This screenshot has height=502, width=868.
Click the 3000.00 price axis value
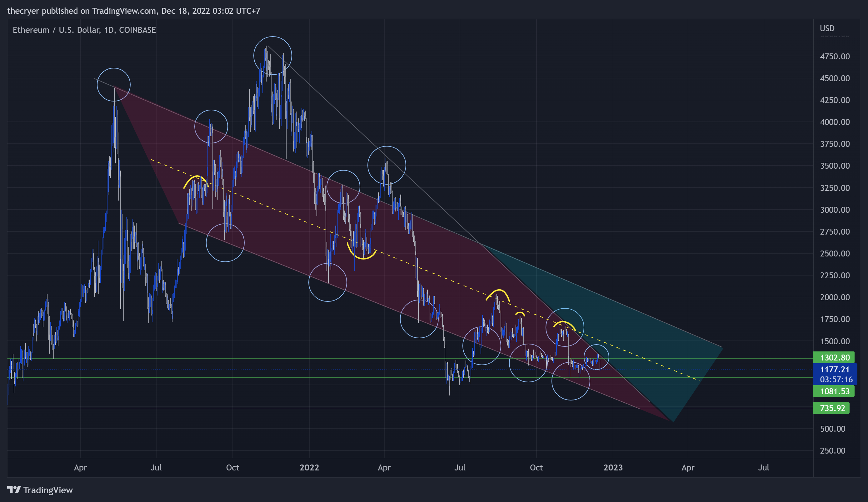tap(835, 210)
